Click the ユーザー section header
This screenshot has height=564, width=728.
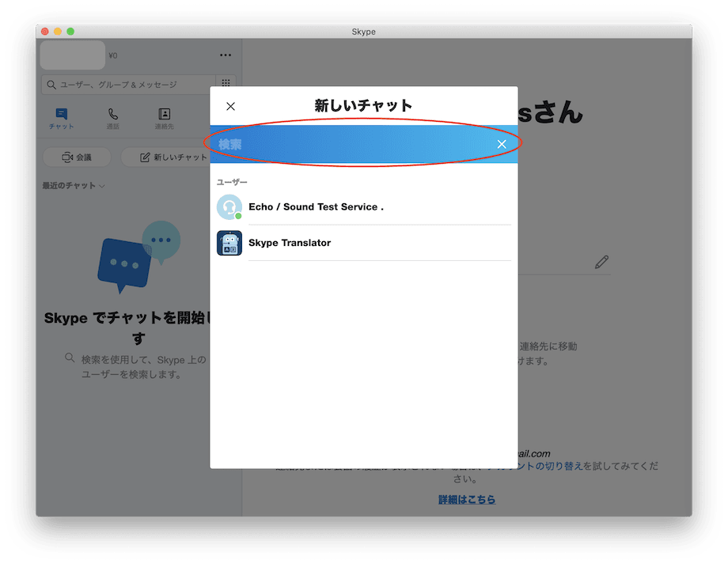pyautogui.click(x=232, y=182)
